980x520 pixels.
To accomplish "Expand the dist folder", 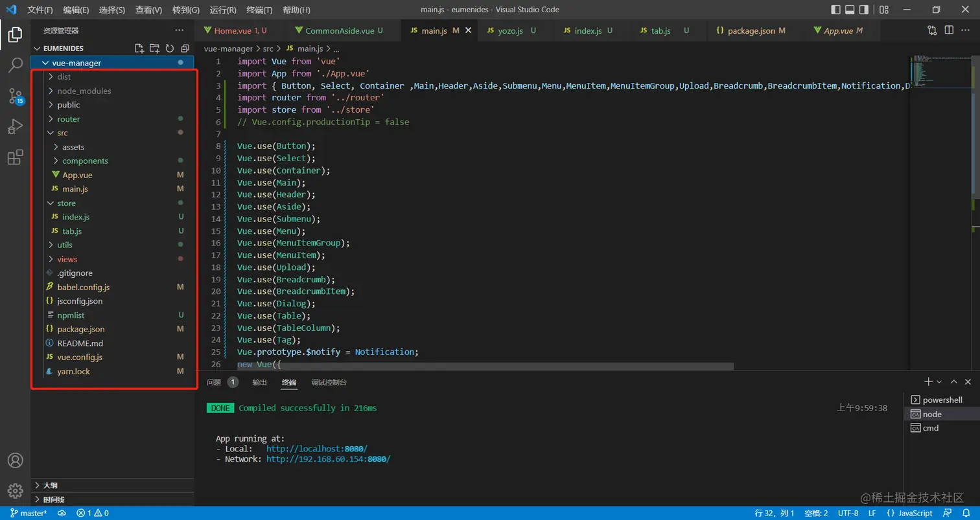I will click(x=112, y=76).
